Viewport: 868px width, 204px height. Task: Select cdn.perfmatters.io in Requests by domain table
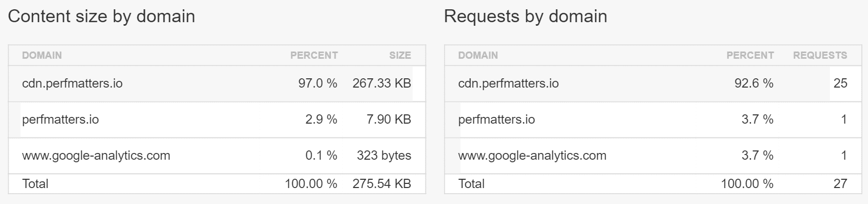coord(508,83)
